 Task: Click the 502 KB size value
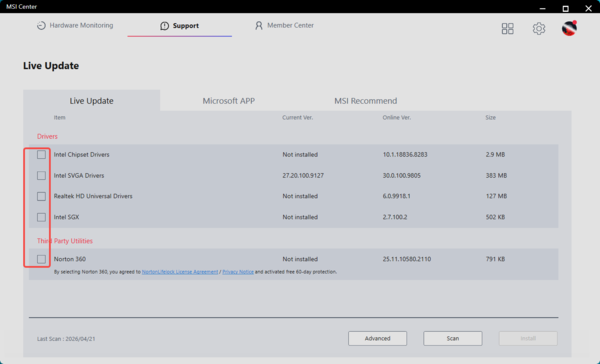coord(495,217)
